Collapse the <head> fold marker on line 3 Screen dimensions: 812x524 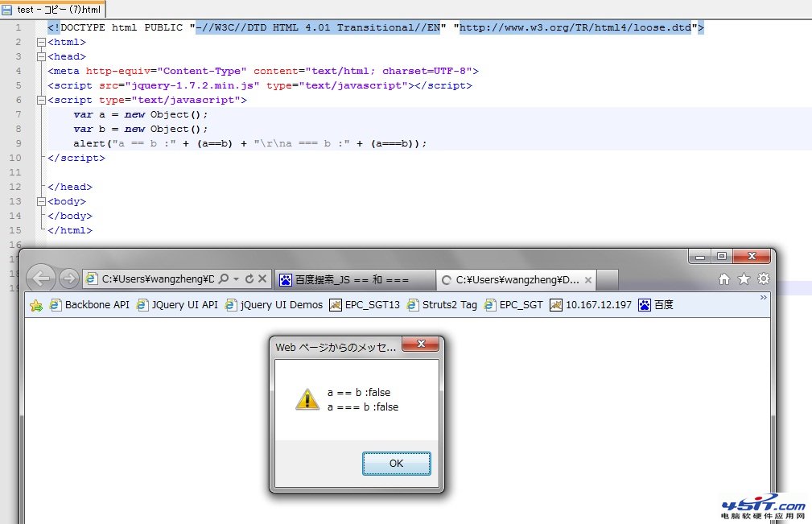coord(41,56)
